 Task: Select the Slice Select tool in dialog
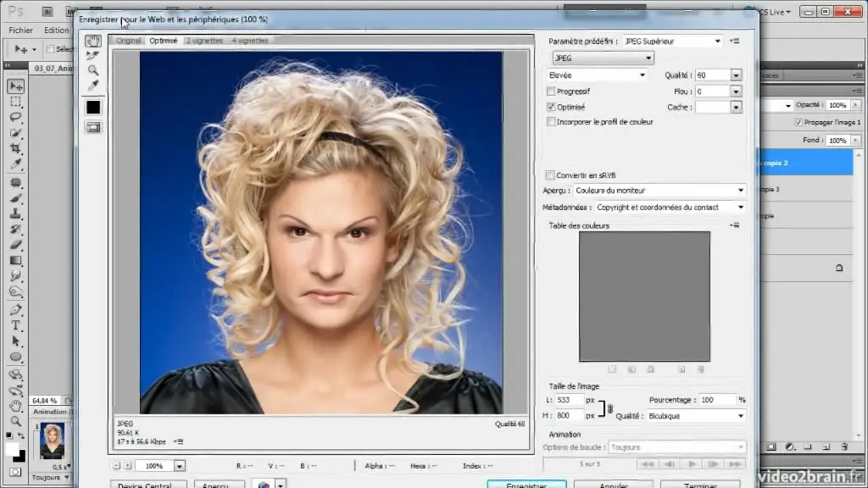click(93, 55)
